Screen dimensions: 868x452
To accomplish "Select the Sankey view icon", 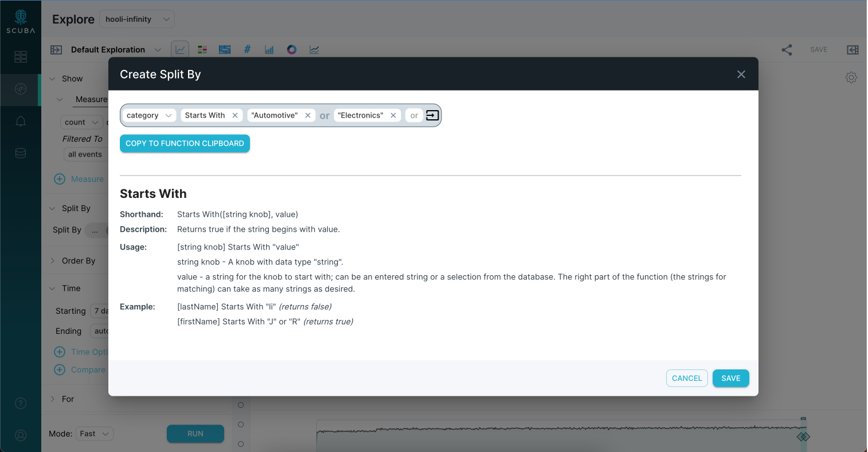I will pos(225,50).
